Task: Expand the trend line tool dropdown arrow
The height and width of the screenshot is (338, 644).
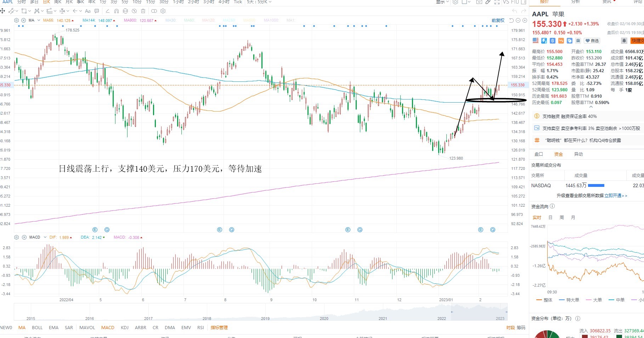Action: click(x=17, y=11)
